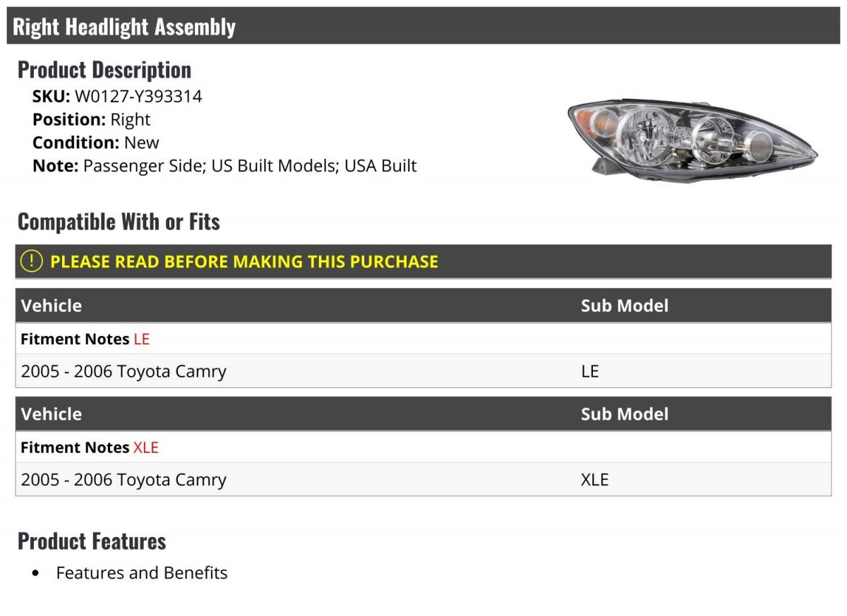Click the XLE sub model cell
The width and height of the screenshot is (847, 616).
[x=595, y=480]
